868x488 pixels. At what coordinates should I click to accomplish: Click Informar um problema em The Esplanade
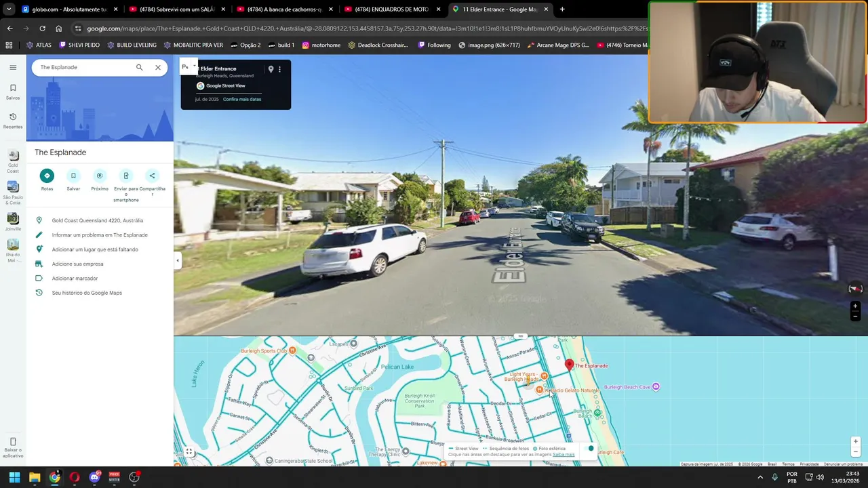pos(100,235)
